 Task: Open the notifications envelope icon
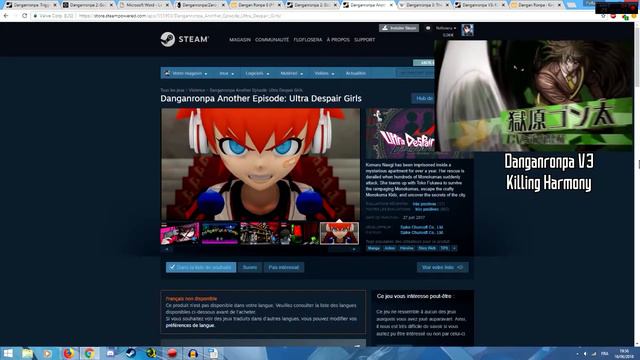(x=428, y=28)
